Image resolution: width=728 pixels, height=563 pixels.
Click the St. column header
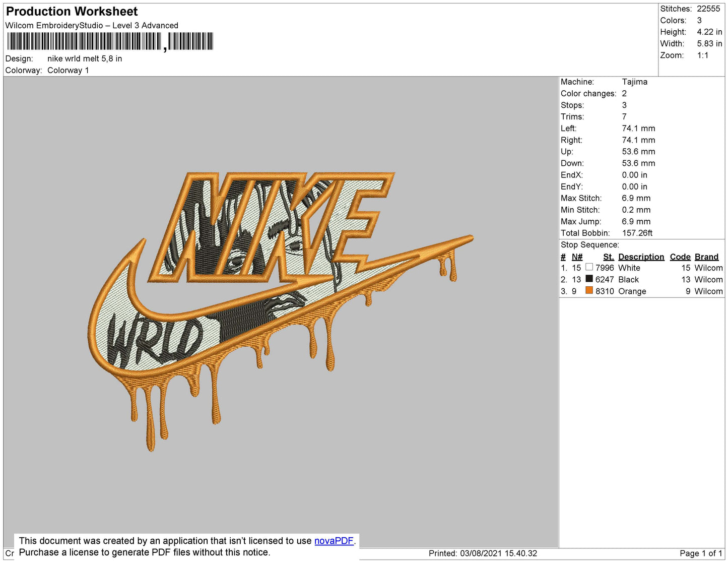click(608, 257)
